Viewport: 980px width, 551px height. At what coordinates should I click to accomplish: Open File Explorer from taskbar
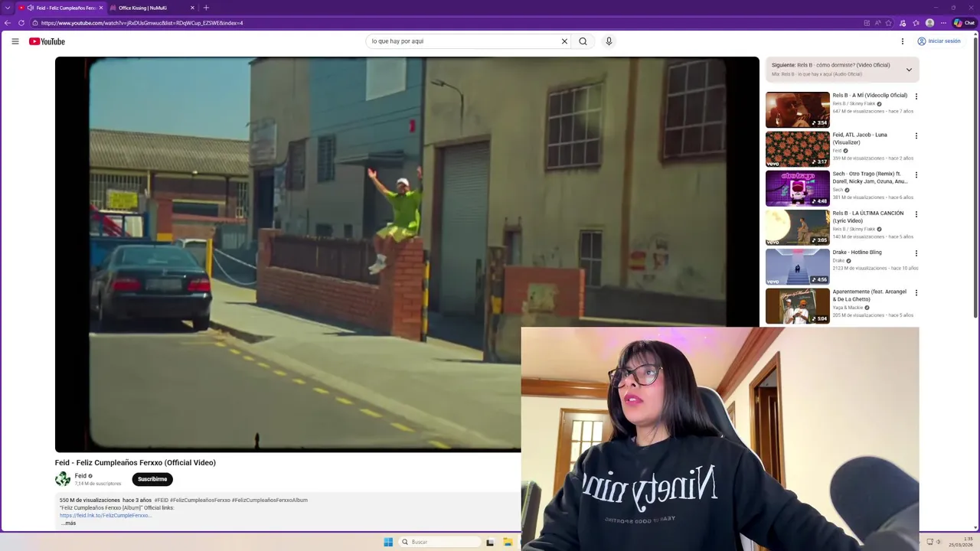point(508,542)
